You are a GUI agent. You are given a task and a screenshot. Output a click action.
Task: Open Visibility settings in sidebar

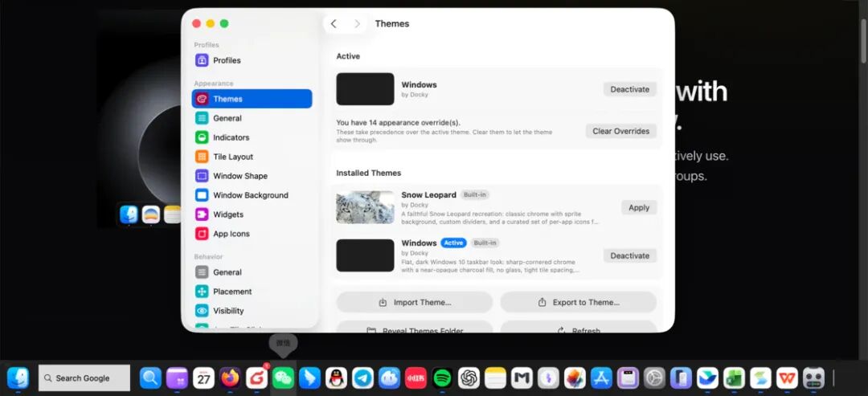pyautogui.click(x=252, y=311)
